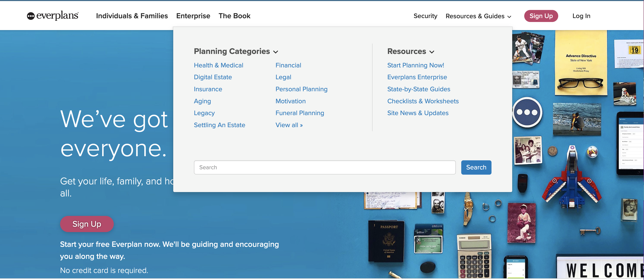Click the Everplans logo icon
Viewport: 644px width, 280px height.
31,16
